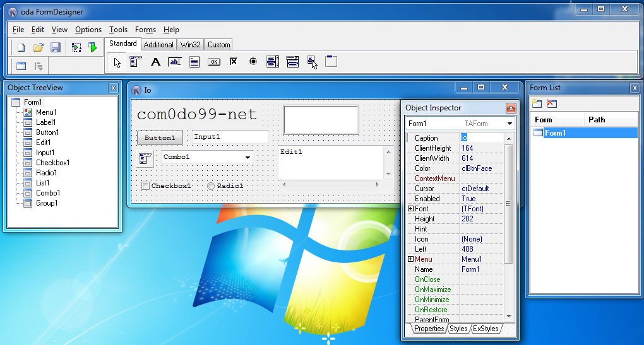
Task: Open the Tools menu
Action: tap(118, 30)
